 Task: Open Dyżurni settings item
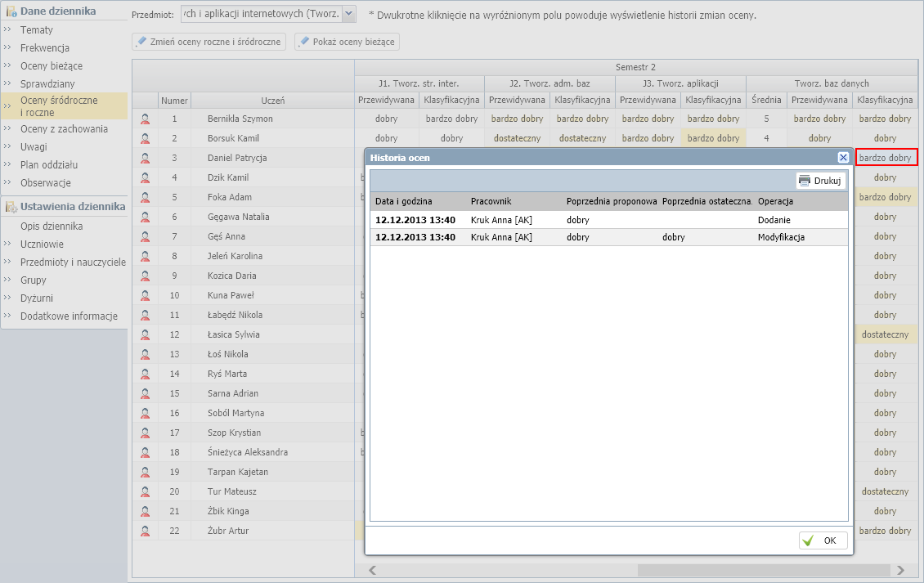pyautogui.click(x=37, y=298)
